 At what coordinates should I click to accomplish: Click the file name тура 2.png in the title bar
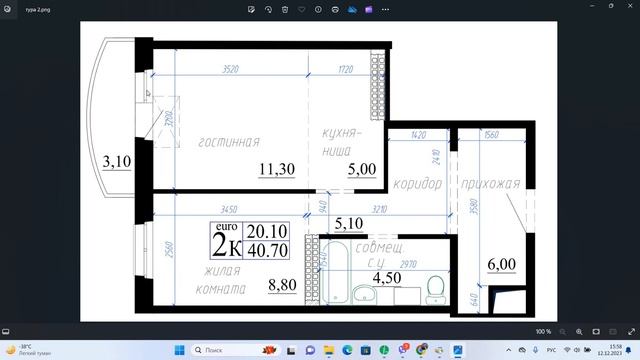tap(38, 9)
